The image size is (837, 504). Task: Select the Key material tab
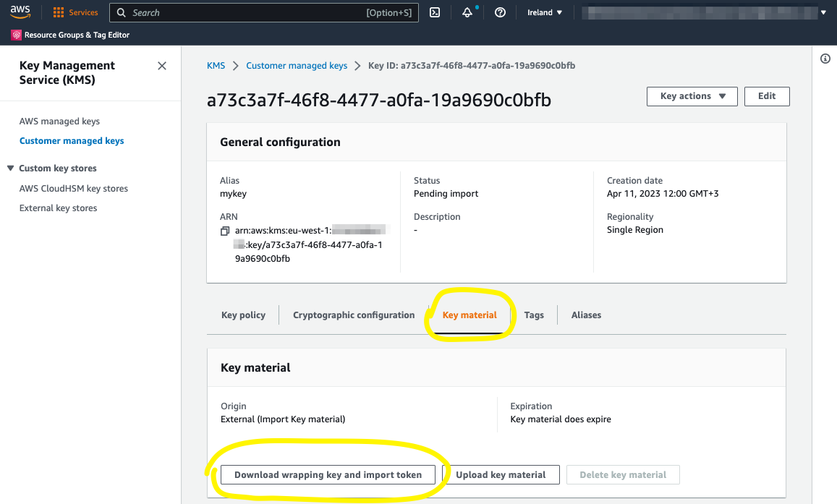470,315
